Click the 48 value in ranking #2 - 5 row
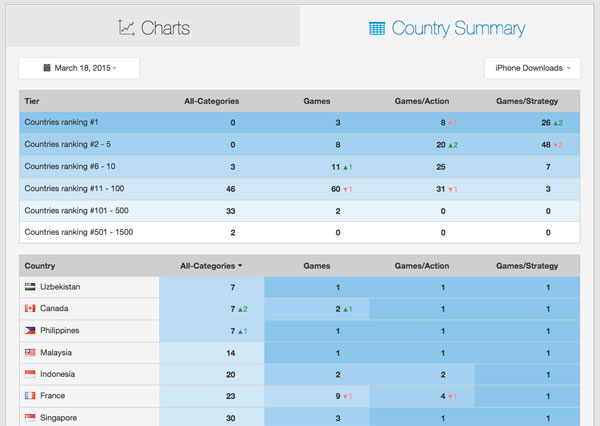The width and height of the screenshot is (600, 426). (x=546, y=145)
